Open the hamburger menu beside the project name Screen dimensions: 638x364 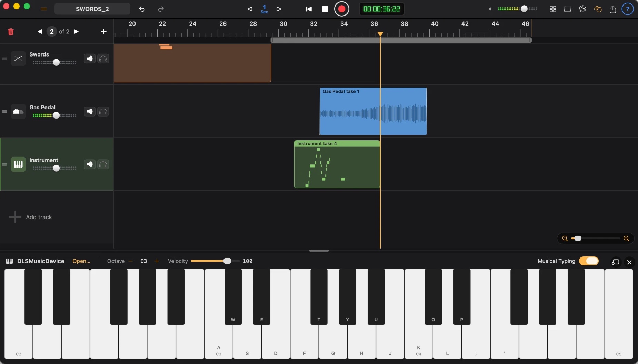pos(43,9)
